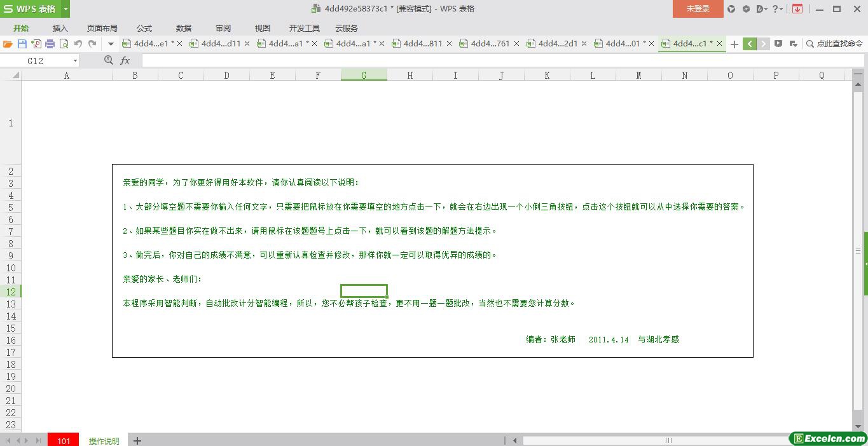Select column A header
Viewport: 868px width, 446px height.
(67, 75)
